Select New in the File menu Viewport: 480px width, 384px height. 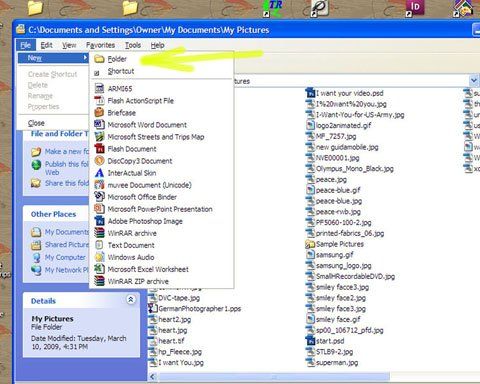click(53, 58)
